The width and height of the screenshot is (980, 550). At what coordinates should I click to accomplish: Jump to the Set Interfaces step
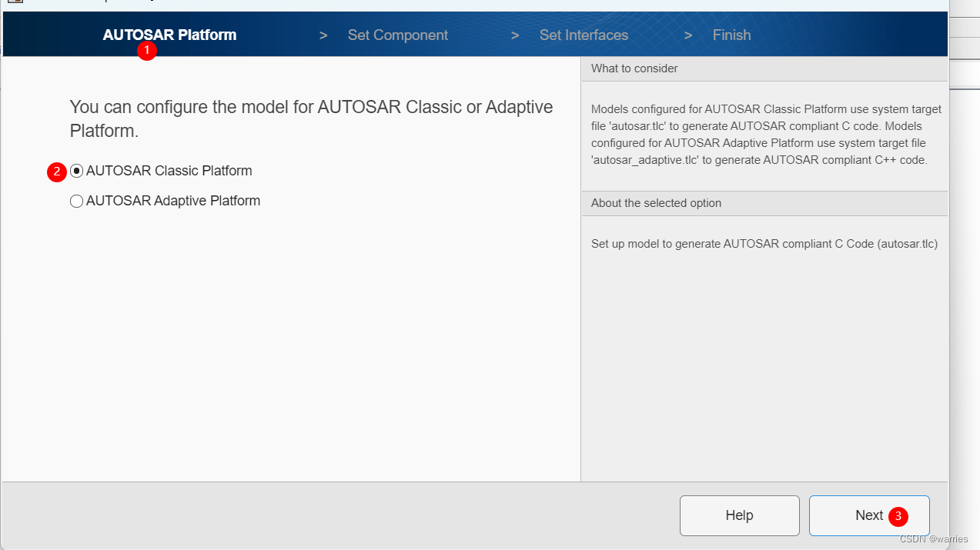(584, 35)
